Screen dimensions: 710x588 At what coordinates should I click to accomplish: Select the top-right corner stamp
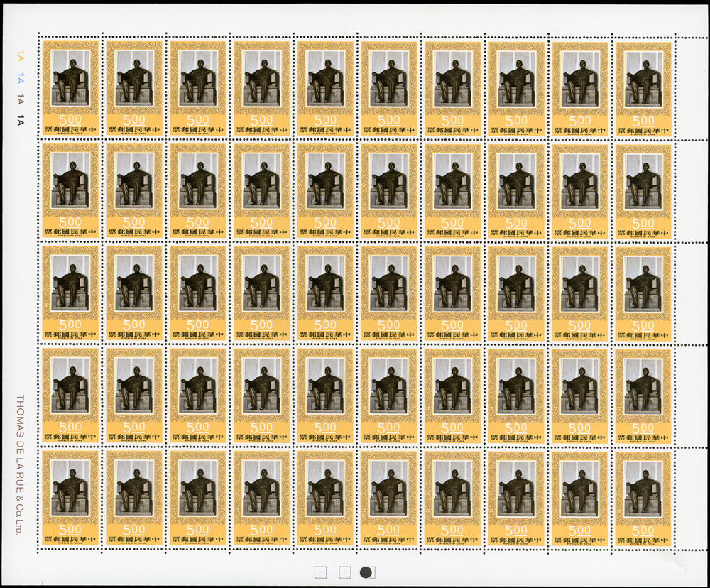click(x=643, y=88)
